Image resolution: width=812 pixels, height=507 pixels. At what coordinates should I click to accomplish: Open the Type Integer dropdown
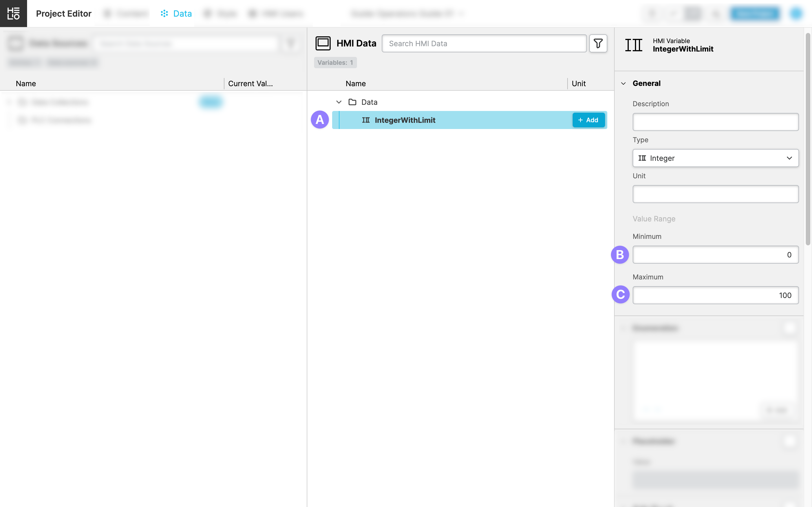coord(715,158)
